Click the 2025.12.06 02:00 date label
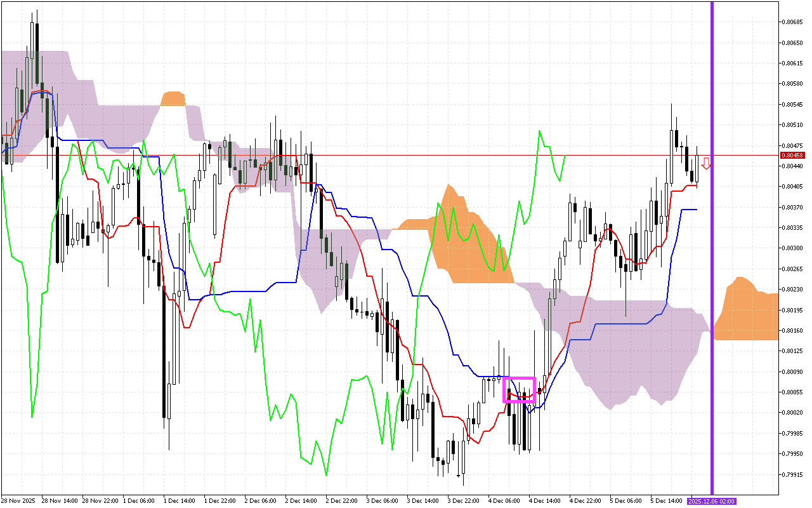This screenshot has height=508, width=812. click(712, 500)
